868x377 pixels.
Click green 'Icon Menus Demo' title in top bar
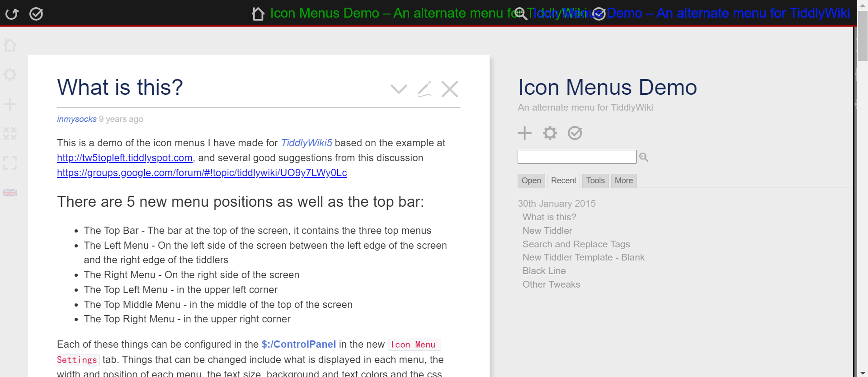pyautogui.click(x=325, y=13)
